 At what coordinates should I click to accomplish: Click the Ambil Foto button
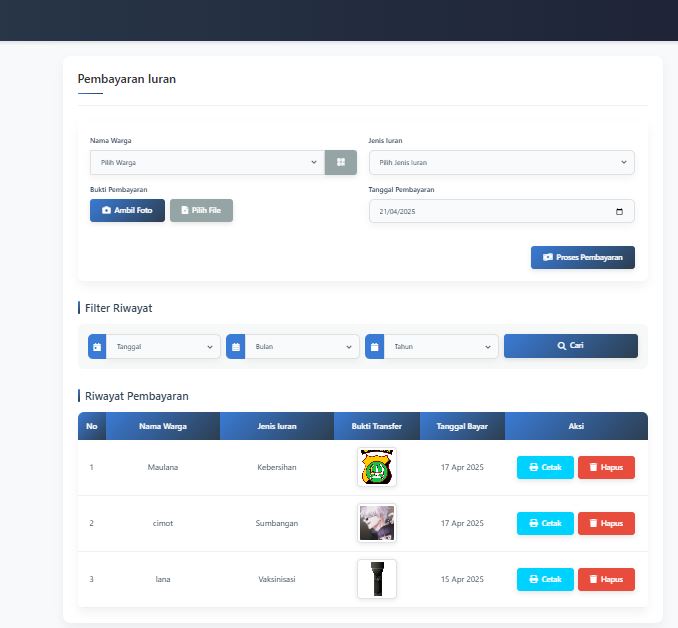coord(127,210)
